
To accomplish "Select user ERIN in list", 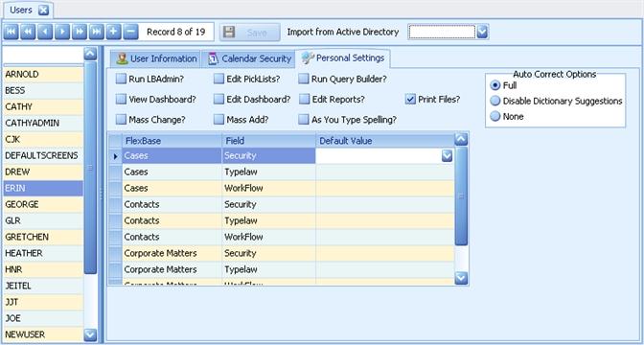I will coord(43,188).
